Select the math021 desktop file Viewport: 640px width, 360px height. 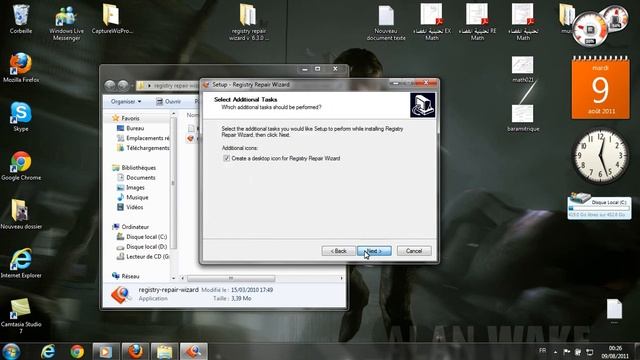(523, 69)
